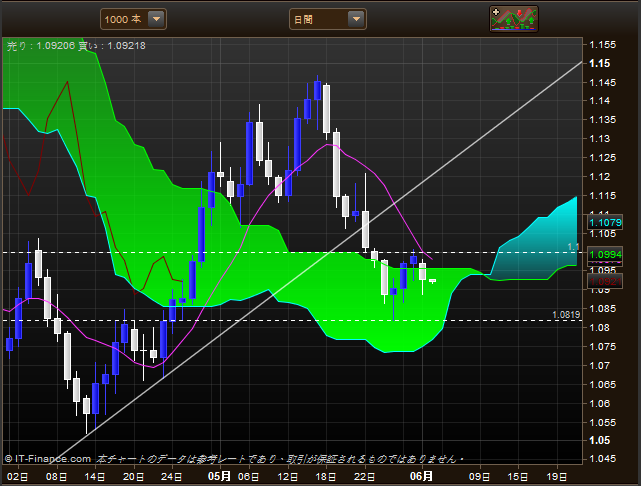Click the 18日 date axis label

(326, 477)
